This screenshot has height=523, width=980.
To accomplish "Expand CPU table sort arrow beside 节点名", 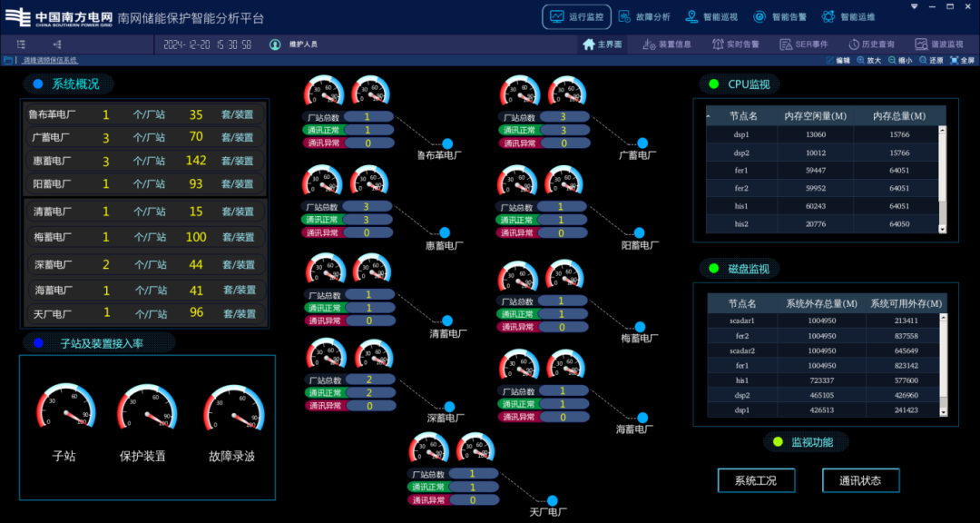I will tap(708, 116).
